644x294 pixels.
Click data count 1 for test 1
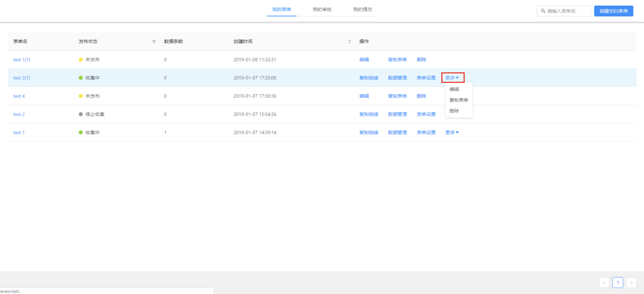point(165,132)
